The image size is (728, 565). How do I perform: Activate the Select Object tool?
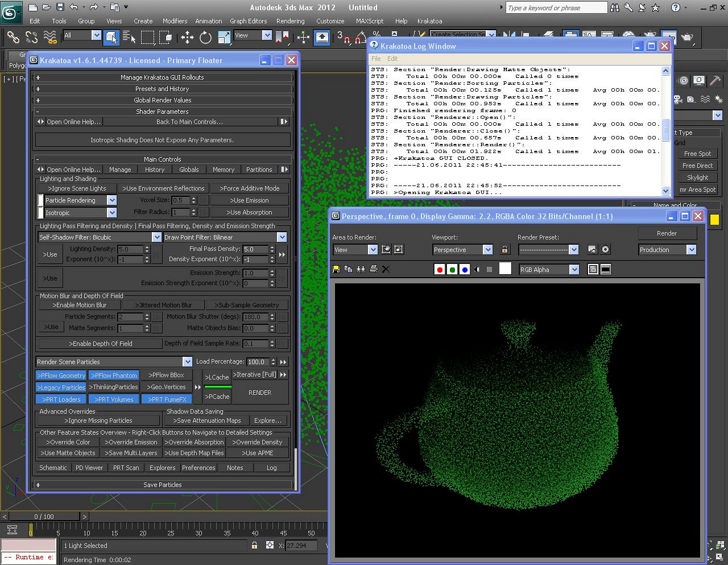pyautogui.click(x=111, y=38)
